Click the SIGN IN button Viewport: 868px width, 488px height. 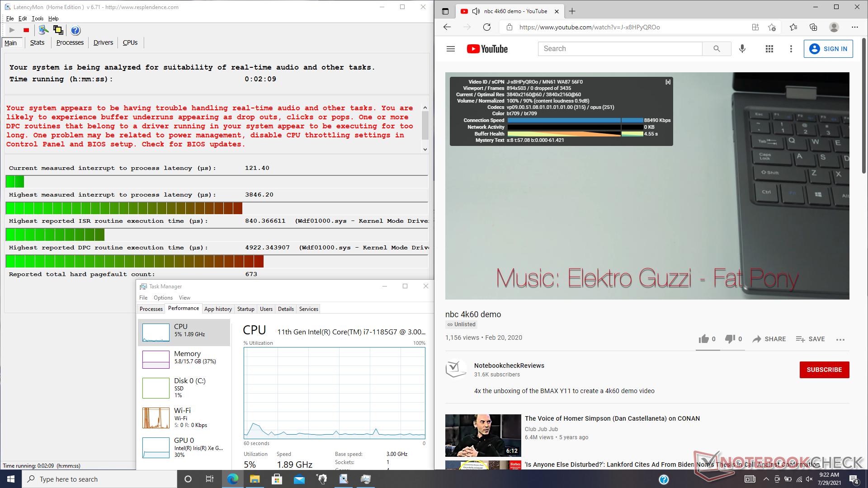point(828,49)
